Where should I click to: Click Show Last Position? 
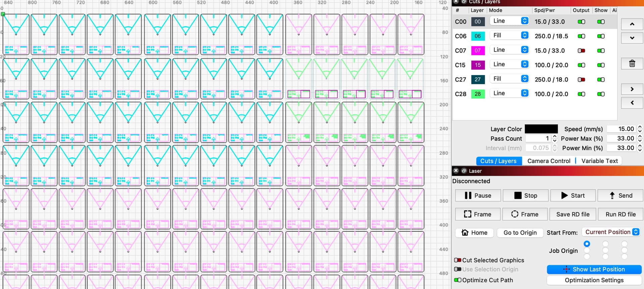(x=594, y=269)
